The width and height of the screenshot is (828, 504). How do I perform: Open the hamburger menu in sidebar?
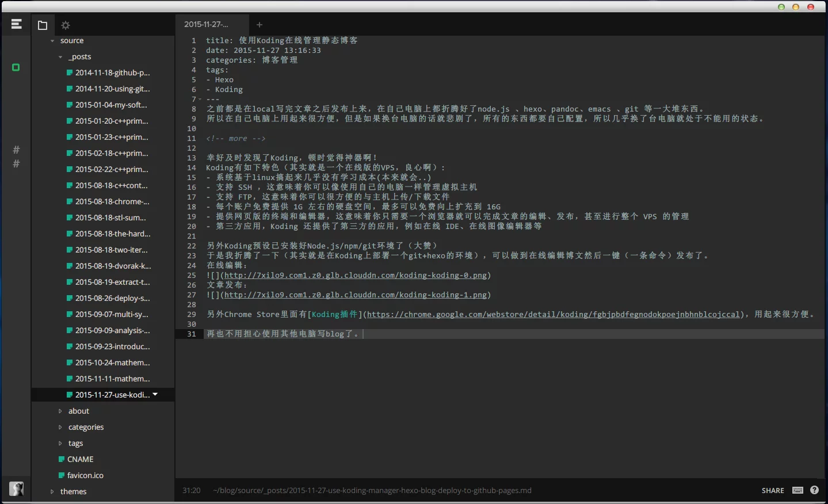coord(16,24)
